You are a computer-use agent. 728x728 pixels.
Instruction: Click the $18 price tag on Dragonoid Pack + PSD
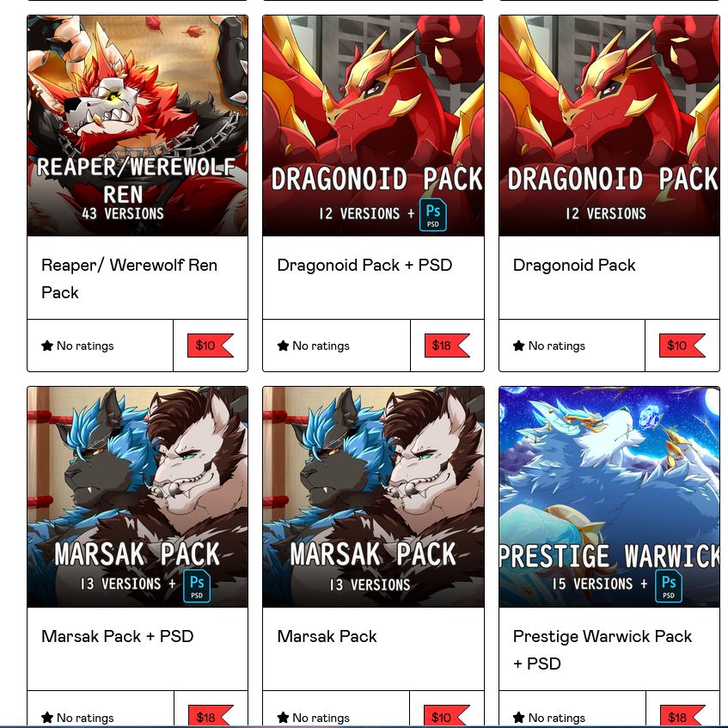click(x=447, y=346)
